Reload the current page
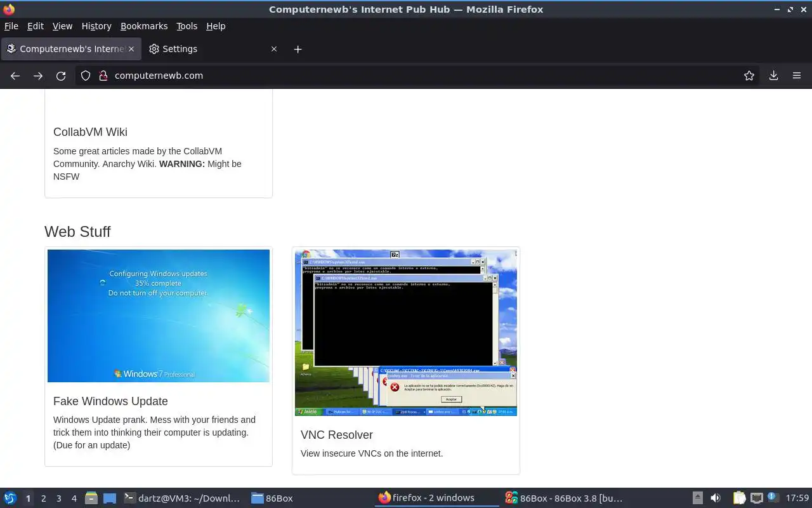 click(61, 76)
